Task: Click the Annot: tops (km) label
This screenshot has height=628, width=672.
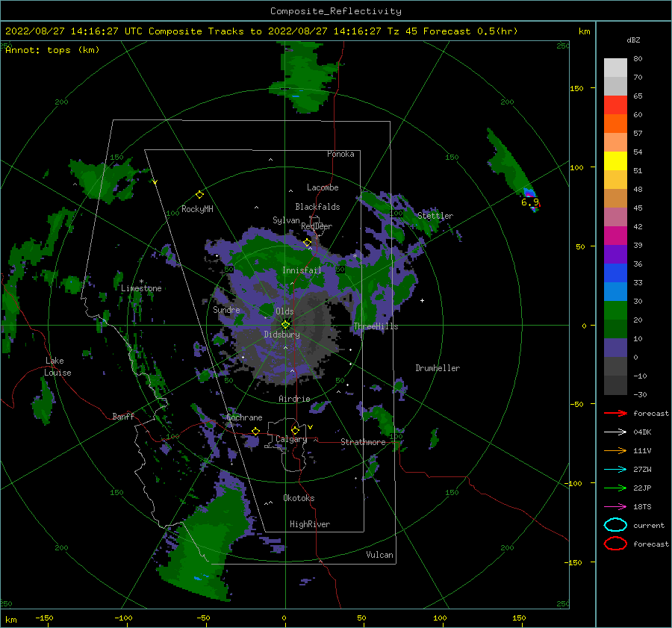Action: point(52,50)
